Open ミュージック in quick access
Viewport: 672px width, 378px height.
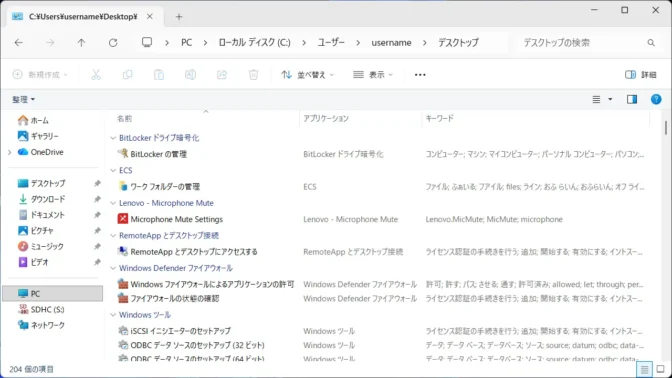point(41,246)
